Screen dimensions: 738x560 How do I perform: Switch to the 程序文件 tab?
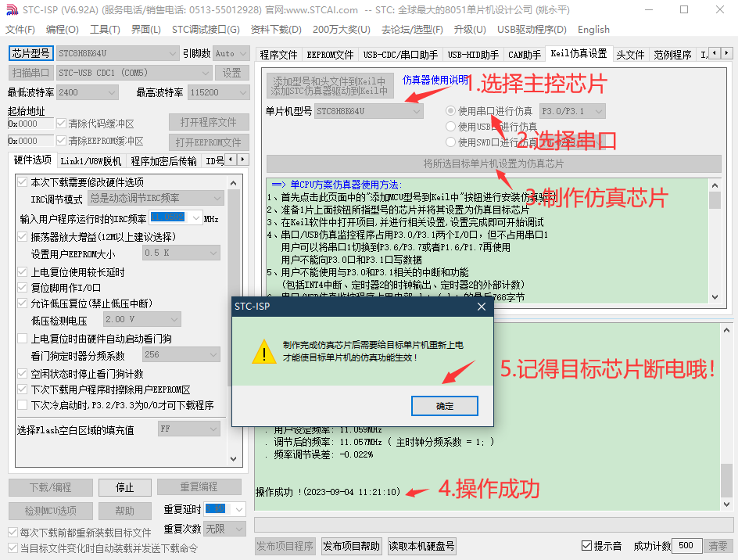click(278, 55)
